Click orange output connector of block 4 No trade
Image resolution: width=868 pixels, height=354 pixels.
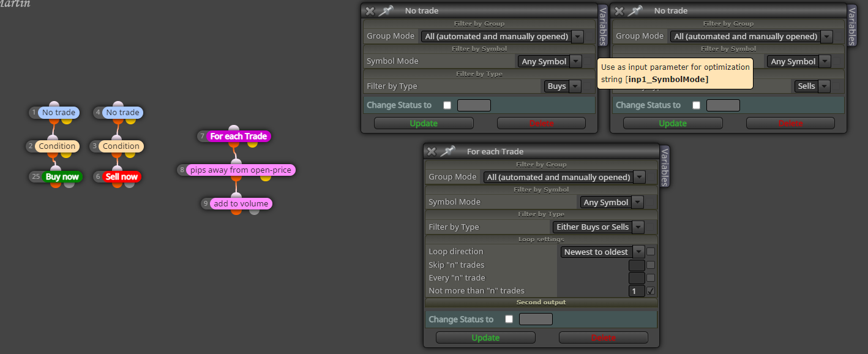tap(118, 120)
